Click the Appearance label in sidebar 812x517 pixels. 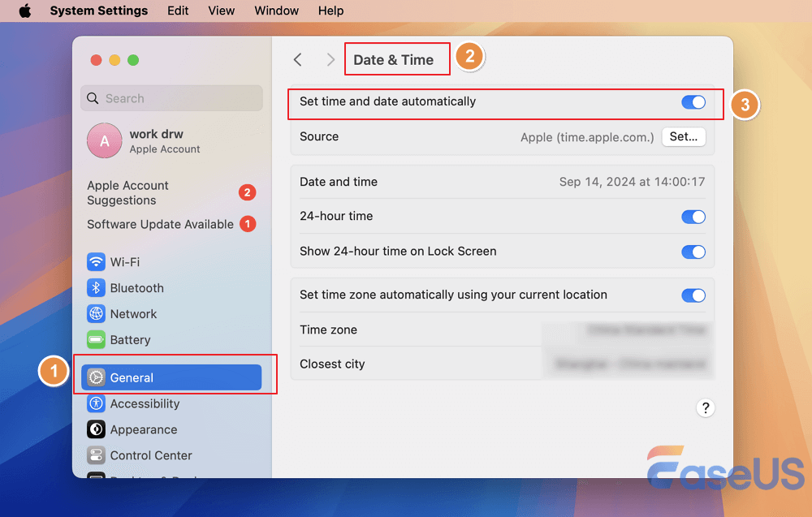point(144,429)
